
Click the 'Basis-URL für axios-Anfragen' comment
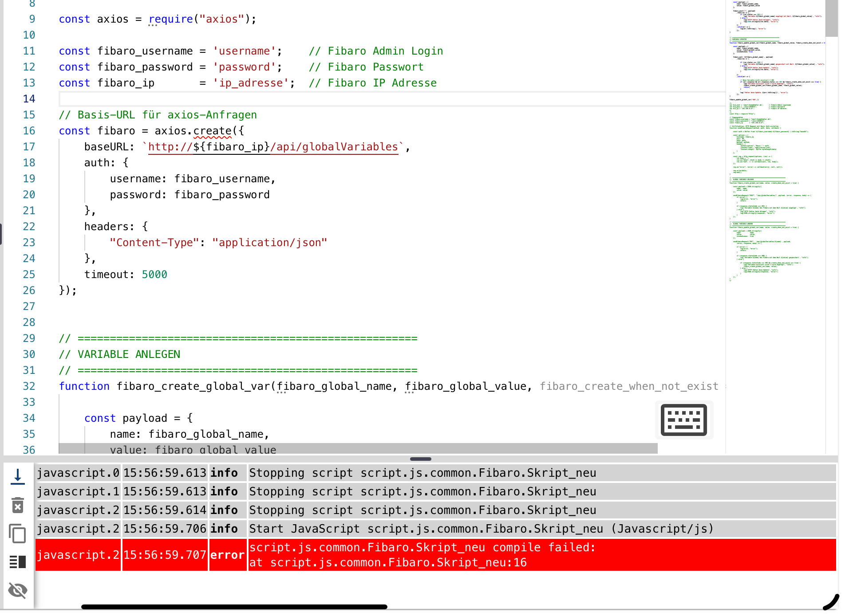coord(158,115)
